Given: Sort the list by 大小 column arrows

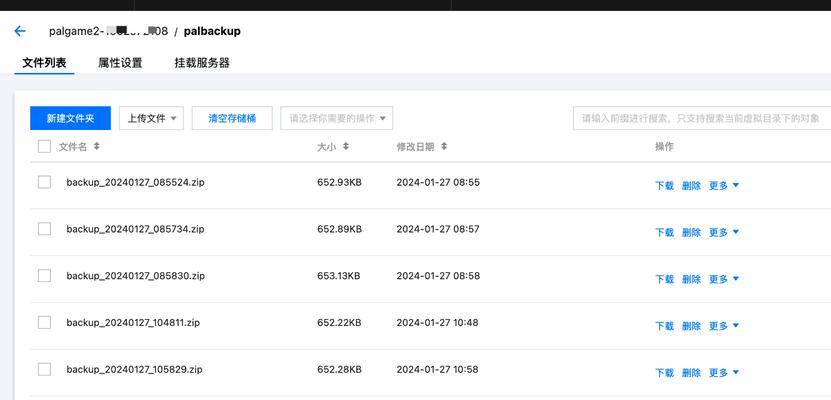Looking at the screenshot, I should click(346, 146).
